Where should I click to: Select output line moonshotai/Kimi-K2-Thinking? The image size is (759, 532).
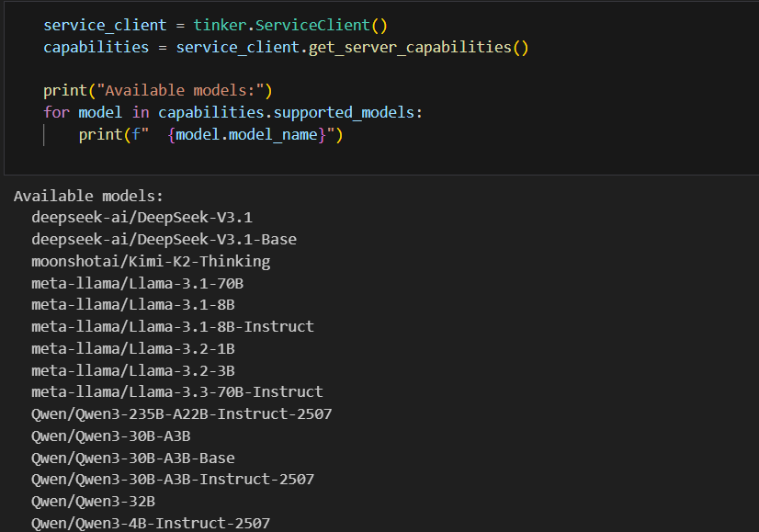(151, 261)
